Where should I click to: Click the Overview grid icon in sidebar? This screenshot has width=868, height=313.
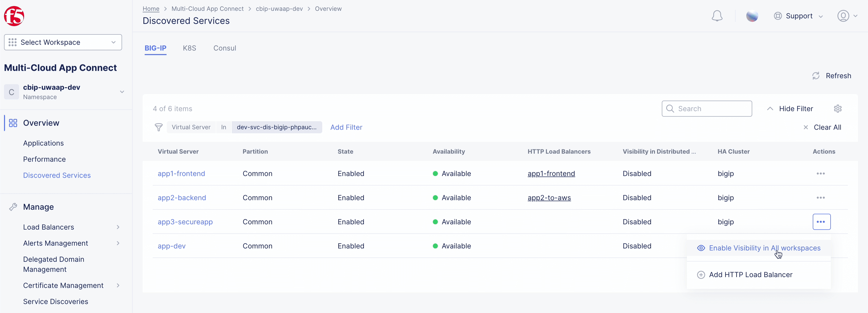pyautogui.click(x=13, y=123)
